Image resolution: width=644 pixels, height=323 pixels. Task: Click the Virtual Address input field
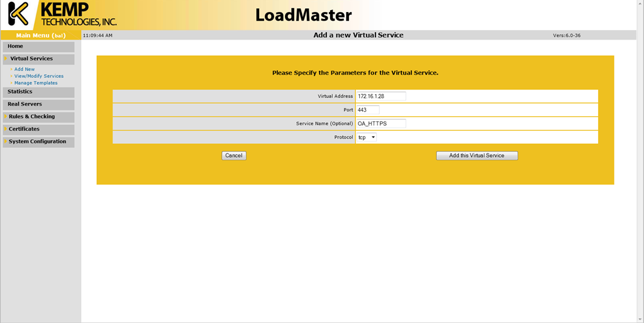[380, 96]
